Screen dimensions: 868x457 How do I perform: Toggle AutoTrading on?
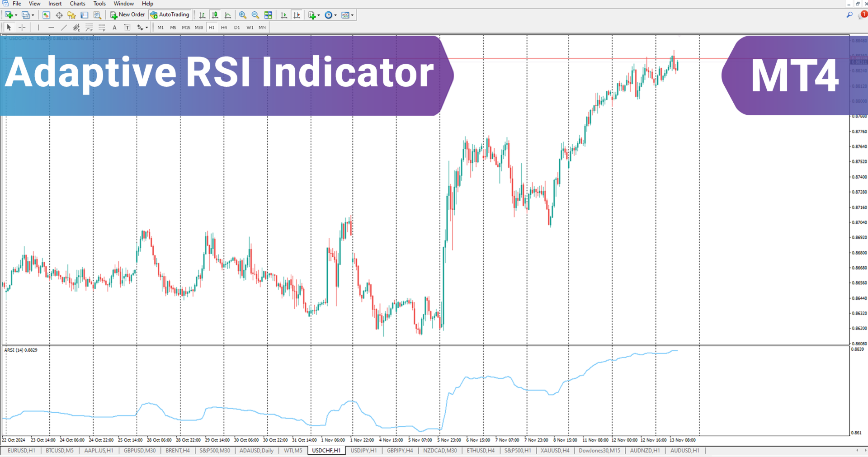tap(170, 14)
